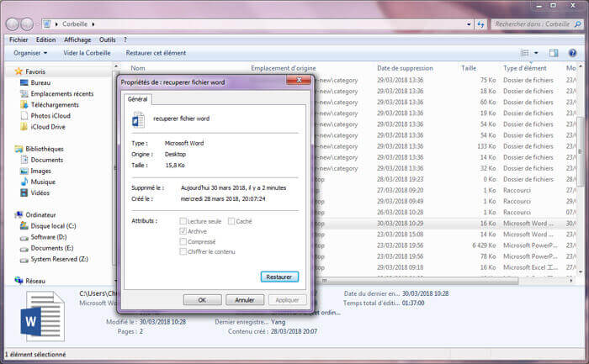Enable the Lecture seule checkbox
This screenshot has width=589, height=364.
183,221
